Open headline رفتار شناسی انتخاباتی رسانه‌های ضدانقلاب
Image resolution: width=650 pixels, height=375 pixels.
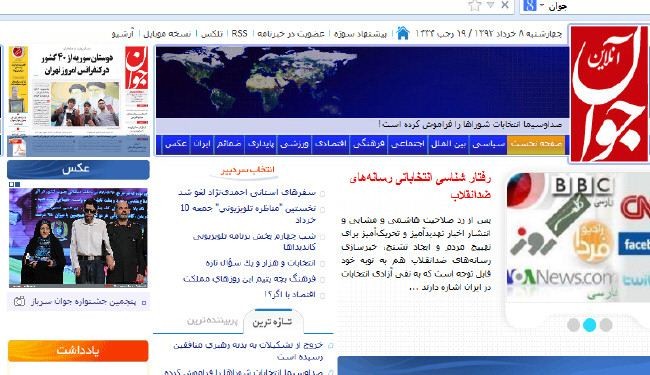[x=420, y=186]
